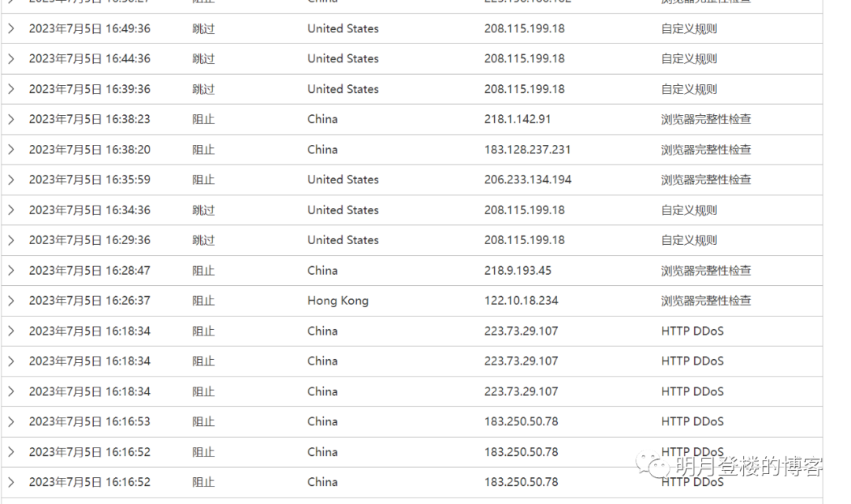Expand the first HTTP DDoS event row
The height and width of the screenshot is (504, 851).
[11, 331]
